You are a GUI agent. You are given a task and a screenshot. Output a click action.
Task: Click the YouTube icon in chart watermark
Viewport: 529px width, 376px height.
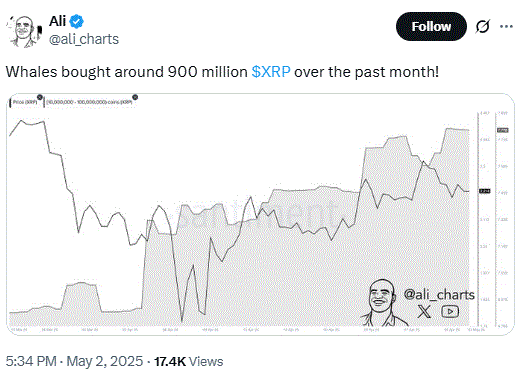pos(450,311)
